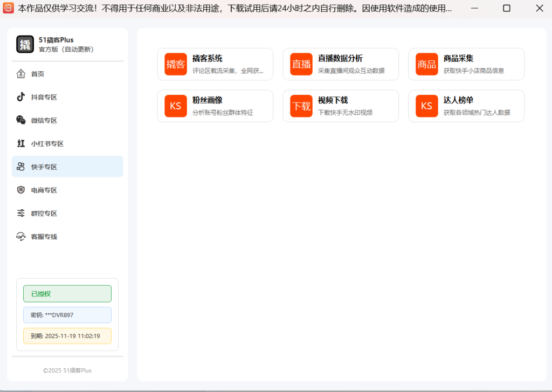Screen dimensions: 552x392
Task: Click the TikTok icon beside 抖音专区
Action: 21,97
